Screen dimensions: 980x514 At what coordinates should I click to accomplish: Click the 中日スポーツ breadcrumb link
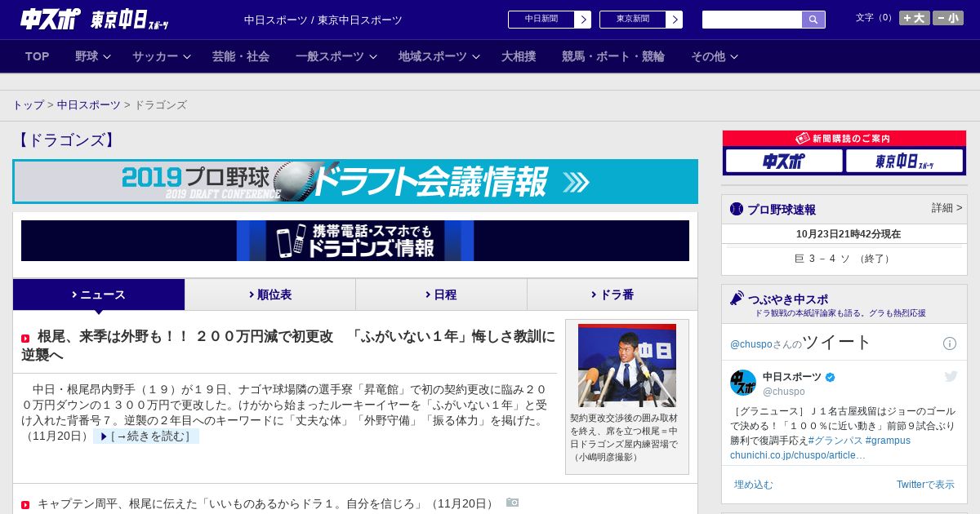click(88, 105)
